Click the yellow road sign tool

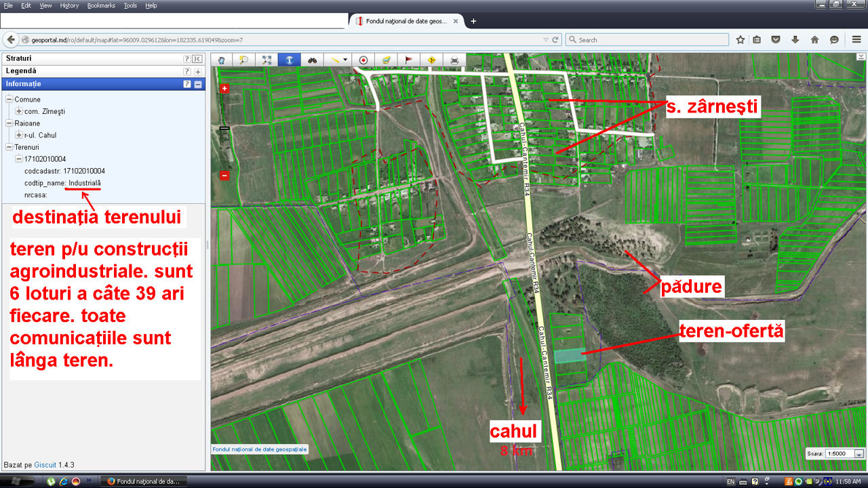pos(431,60)
